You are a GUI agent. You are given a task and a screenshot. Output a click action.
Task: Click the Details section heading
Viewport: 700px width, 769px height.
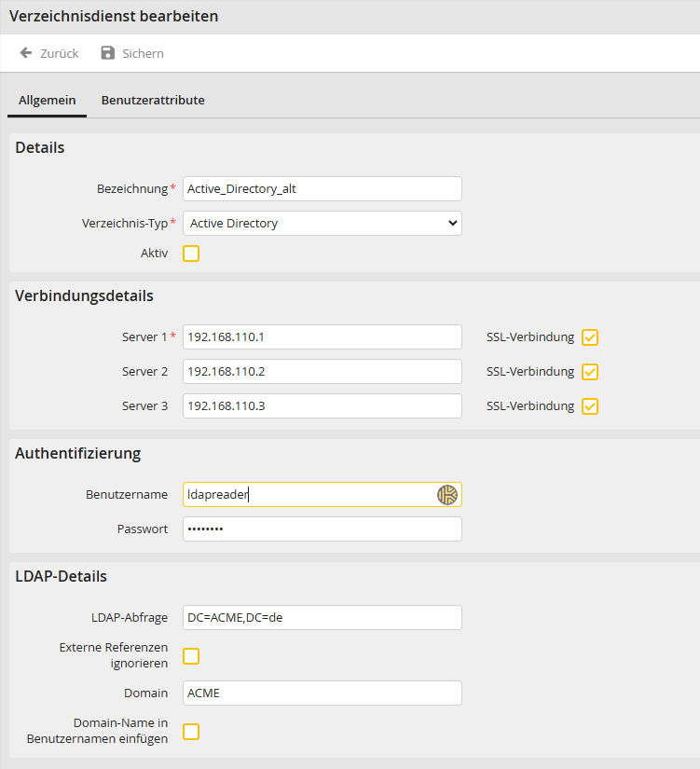point(40,147)
